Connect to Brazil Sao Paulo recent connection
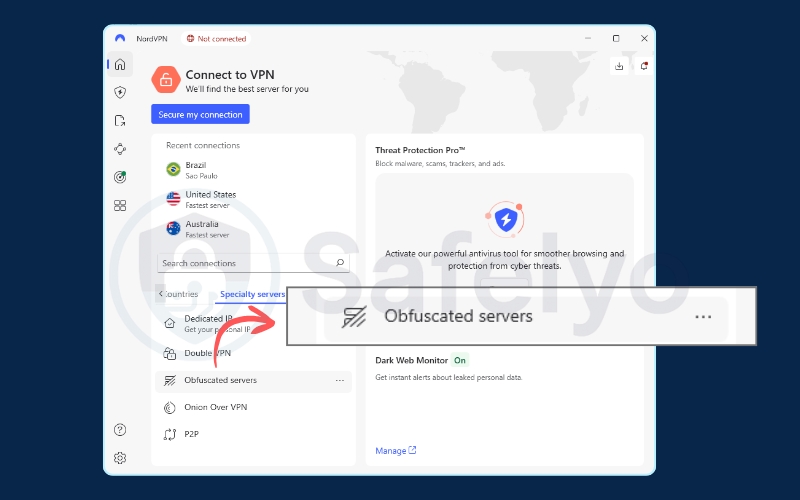Viewport: 800px width, 500px height. point(200,170)
